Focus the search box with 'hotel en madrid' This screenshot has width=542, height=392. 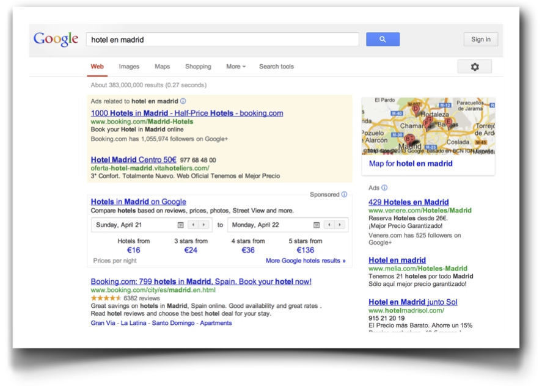coord(222,40)
